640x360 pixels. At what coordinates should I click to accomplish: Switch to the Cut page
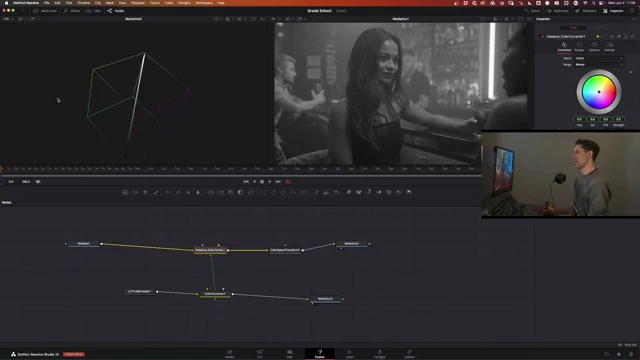click(x=260, y=354)
